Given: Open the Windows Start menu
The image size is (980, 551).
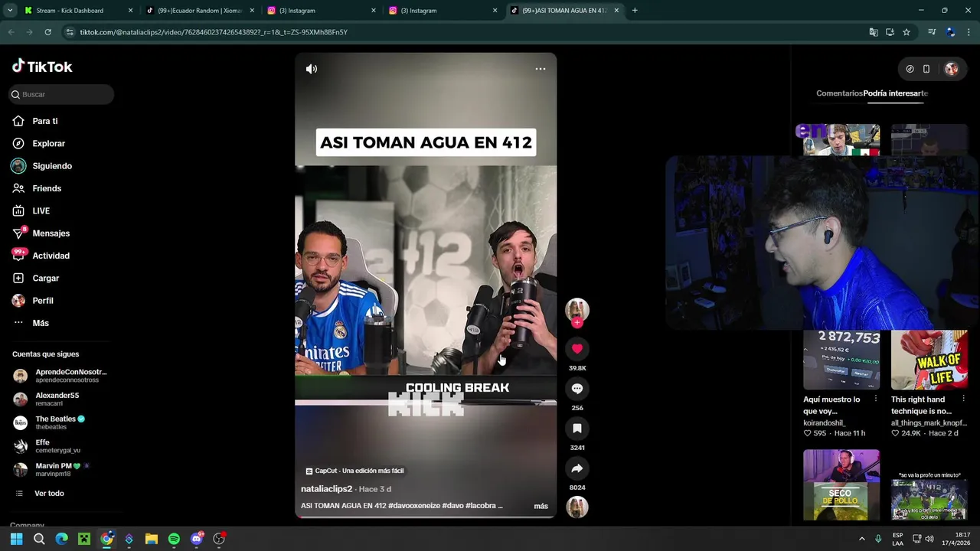Looking at the screenshot, I should pyautogui.click(x=16, y=539).
